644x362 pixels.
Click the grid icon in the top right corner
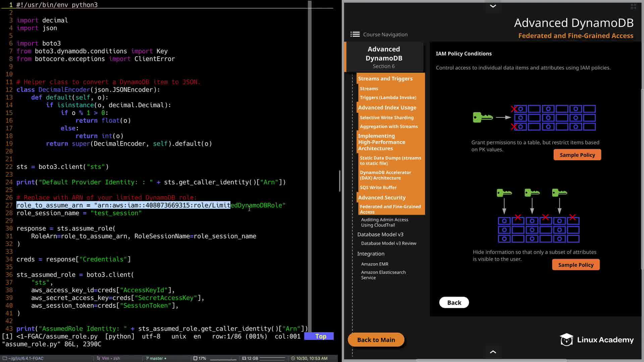click(x=633, y=6)
